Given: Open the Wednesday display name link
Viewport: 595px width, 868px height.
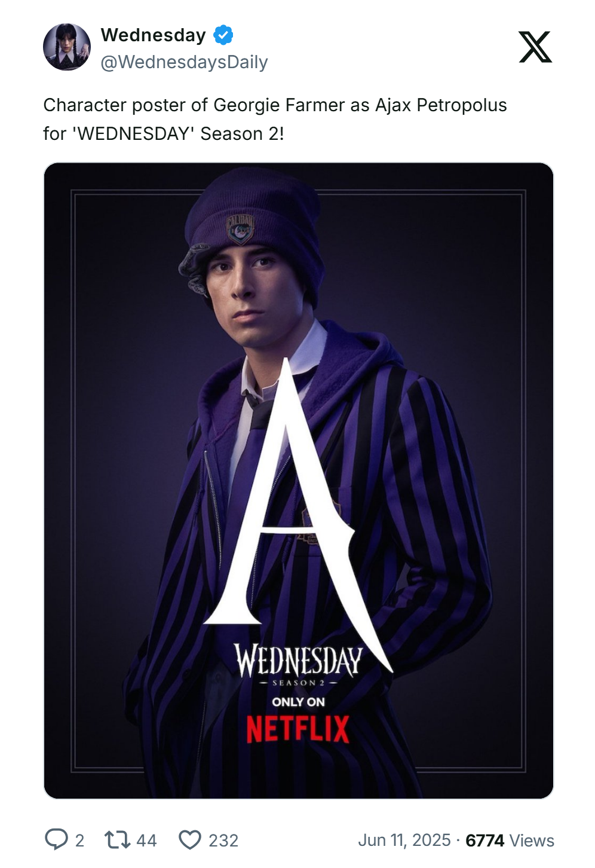Looking at the screenshot, I should pos(153,35).
